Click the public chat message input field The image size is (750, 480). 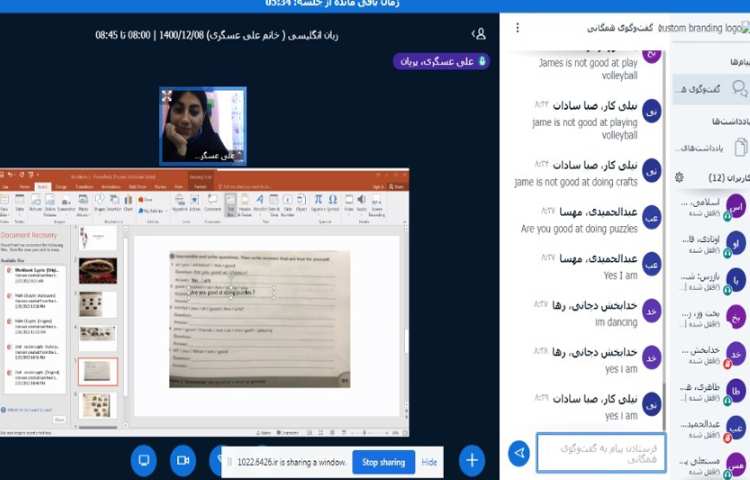601,453
